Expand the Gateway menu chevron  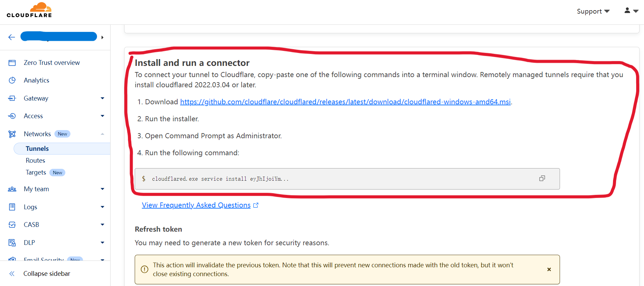102,98
